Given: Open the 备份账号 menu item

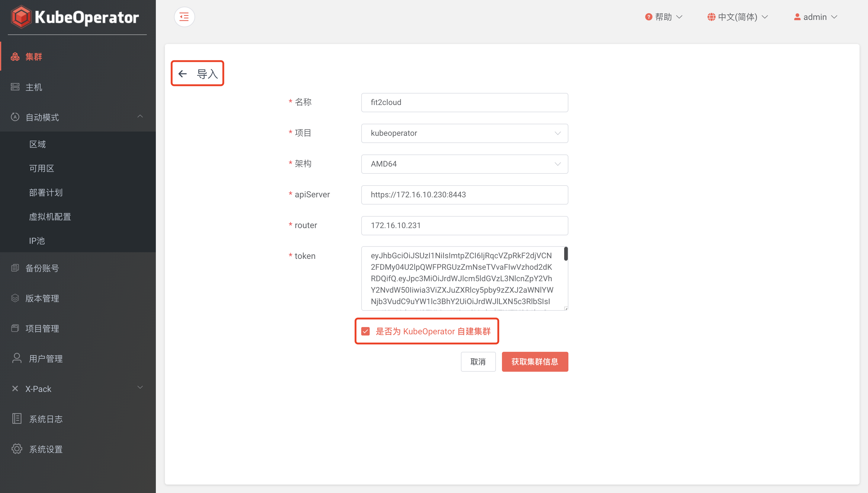Looking at the screenshot, I should click(78, 268).
